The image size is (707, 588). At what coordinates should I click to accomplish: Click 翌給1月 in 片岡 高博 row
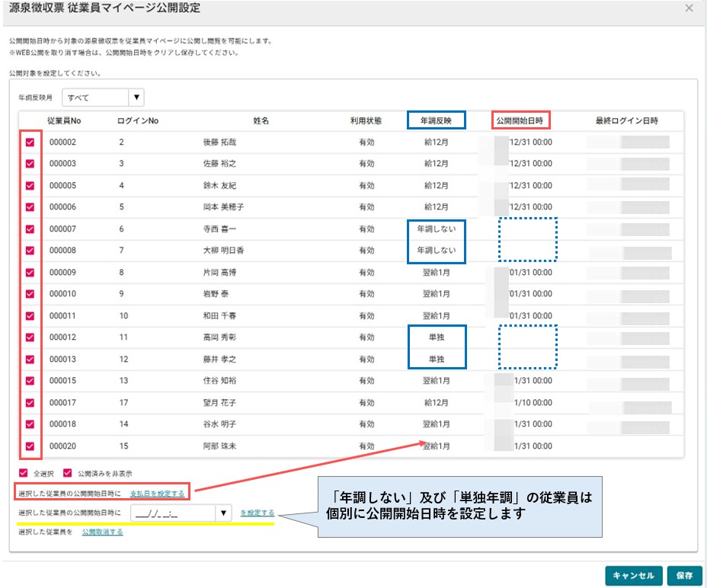[x=437, y=273]
